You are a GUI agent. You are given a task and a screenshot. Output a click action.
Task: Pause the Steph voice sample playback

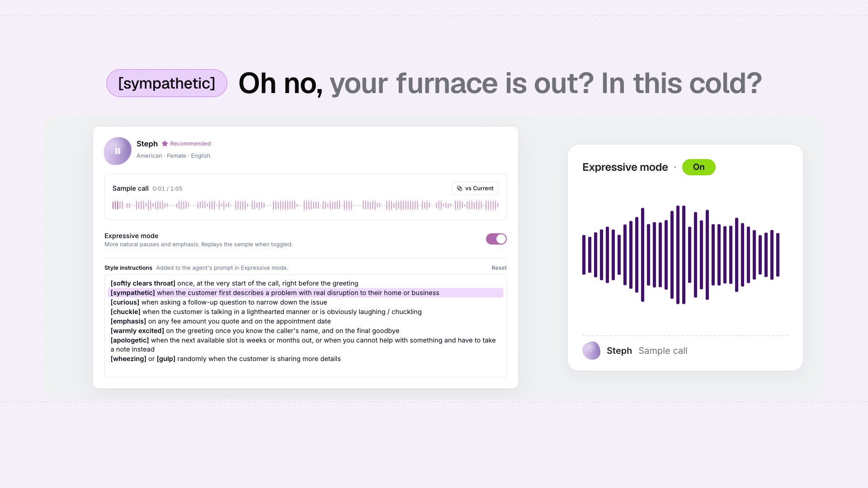[118, 151]
